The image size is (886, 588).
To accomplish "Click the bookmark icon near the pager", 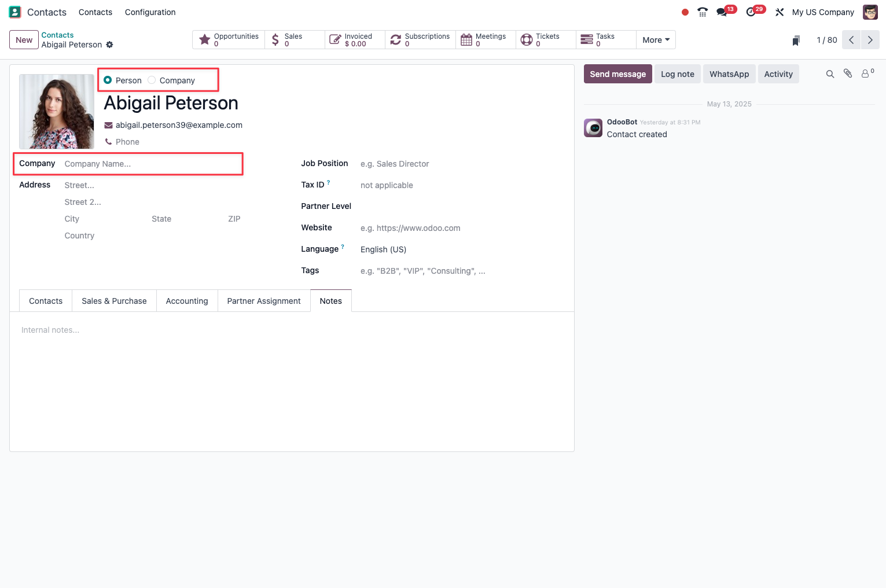I will pos(796,40).
